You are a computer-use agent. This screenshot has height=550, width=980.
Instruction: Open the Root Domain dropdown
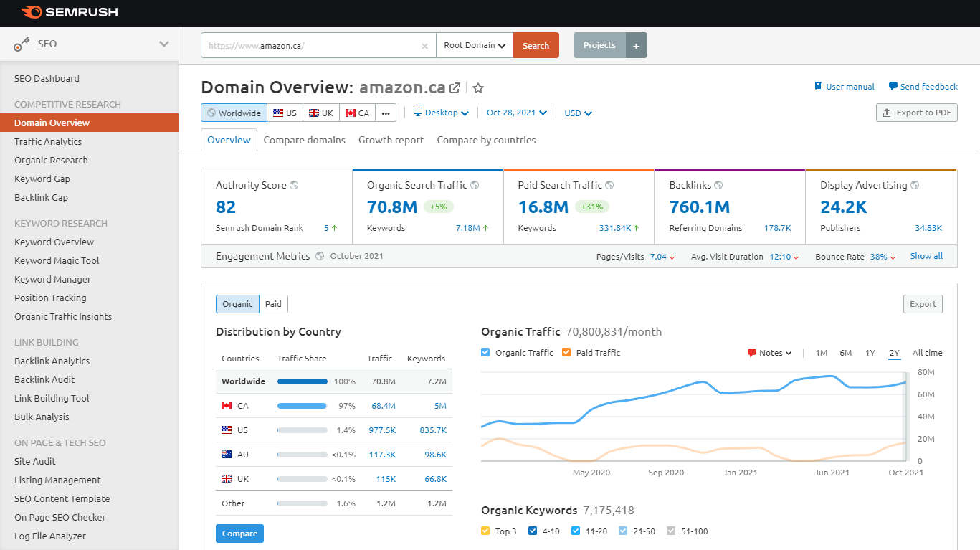[x=475, y=45]
